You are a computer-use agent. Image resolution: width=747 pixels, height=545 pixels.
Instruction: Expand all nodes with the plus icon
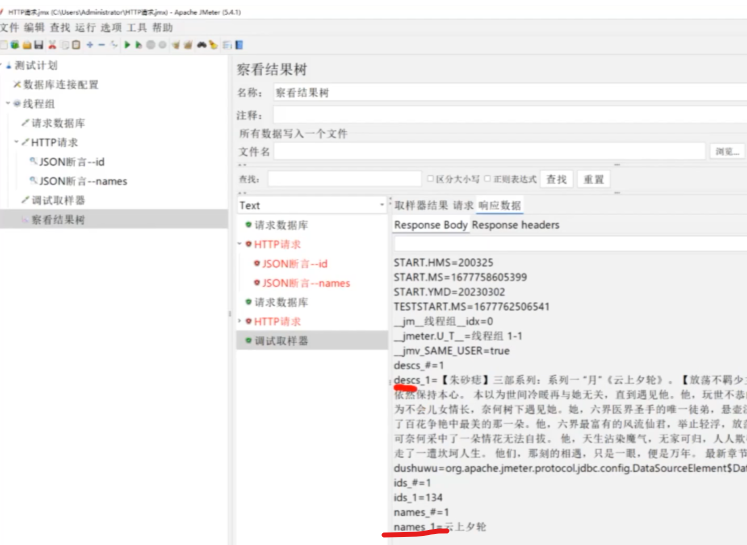click(90, 45)
